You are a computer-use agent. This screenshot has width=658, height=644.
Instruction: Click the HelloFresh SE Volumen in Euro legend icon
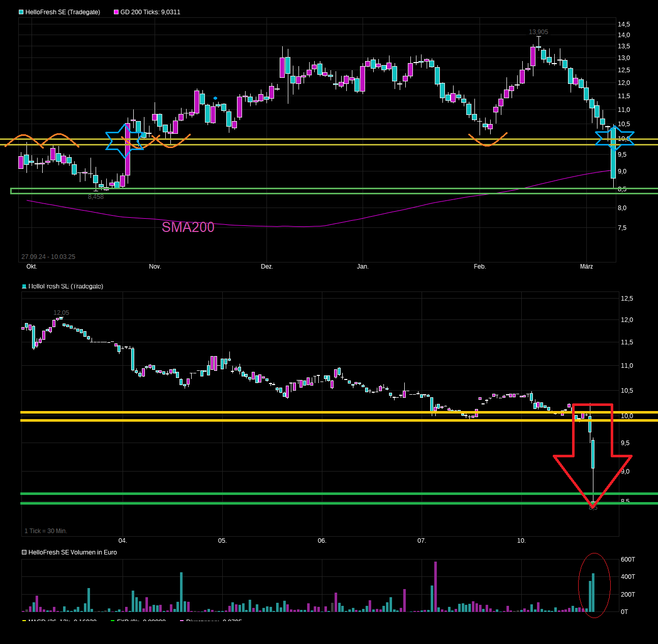(x=23, y=552)
